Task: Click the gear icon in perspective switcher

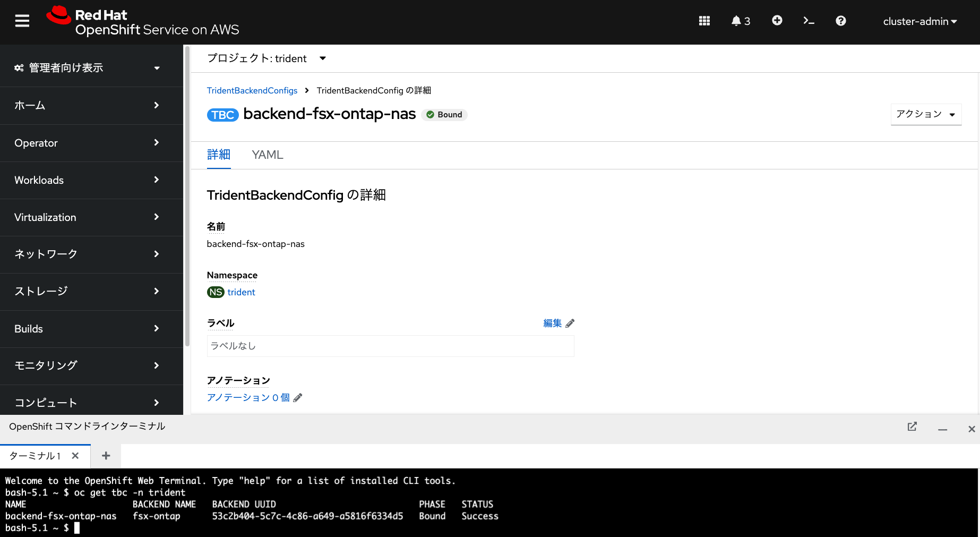Action: 19,68
